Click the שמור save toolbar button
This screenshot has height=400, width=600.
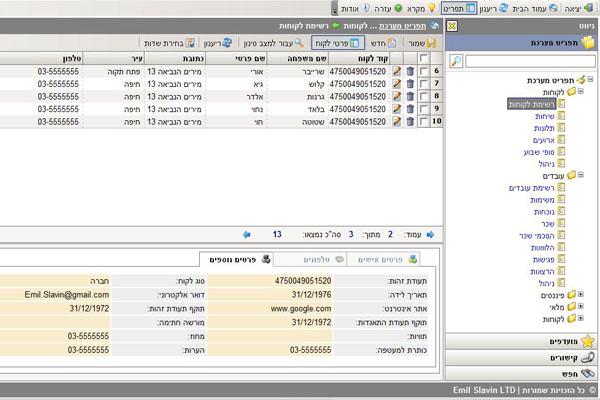422,43
